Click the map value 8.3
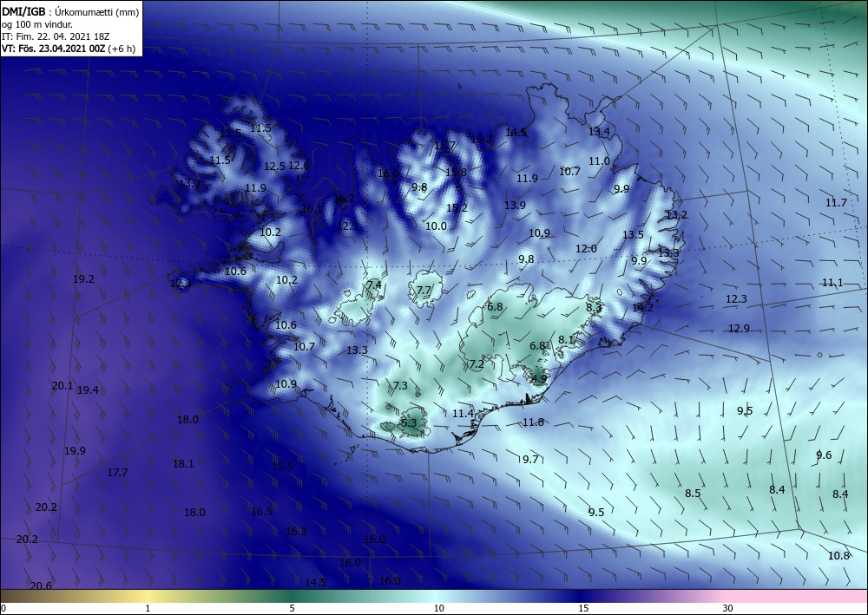Viewport: 868px width, 615px height. [x=594, y=306]
